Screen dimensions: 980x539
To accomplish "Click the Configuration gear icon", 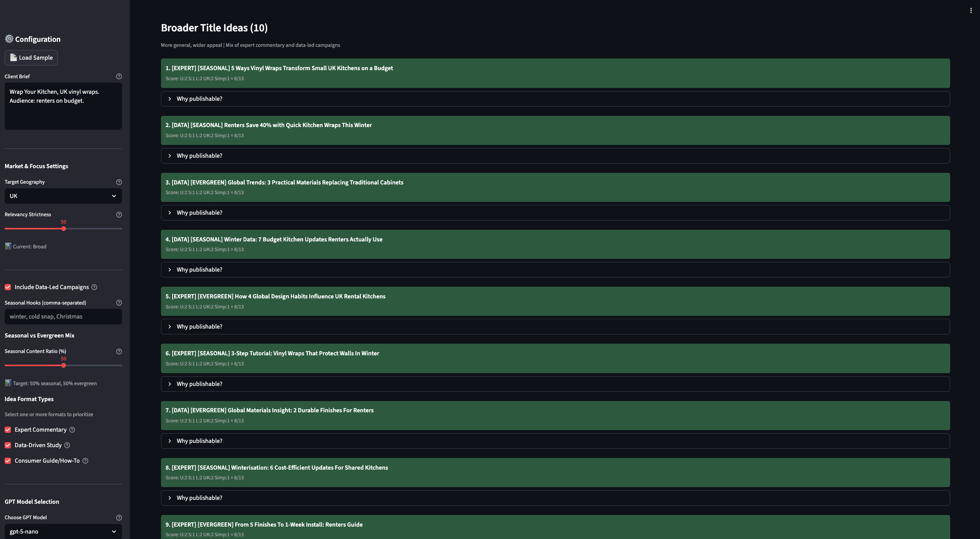I will [9, 39].
